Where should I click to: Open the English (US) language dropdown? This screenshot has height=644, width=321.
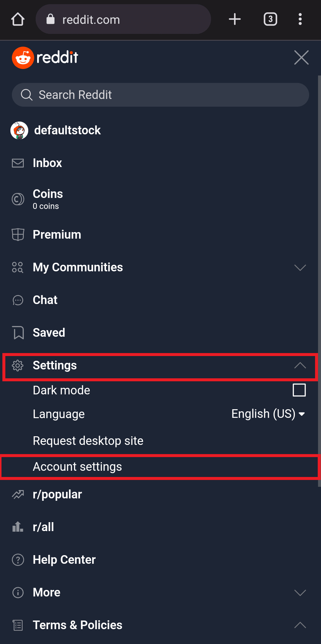point(268,414)
